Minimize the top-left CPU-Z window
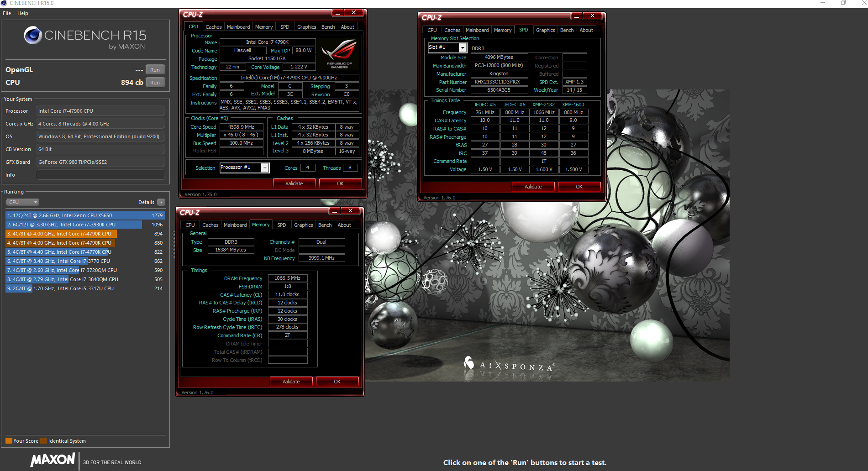This screenshot has width=868, height=471. 337,13
